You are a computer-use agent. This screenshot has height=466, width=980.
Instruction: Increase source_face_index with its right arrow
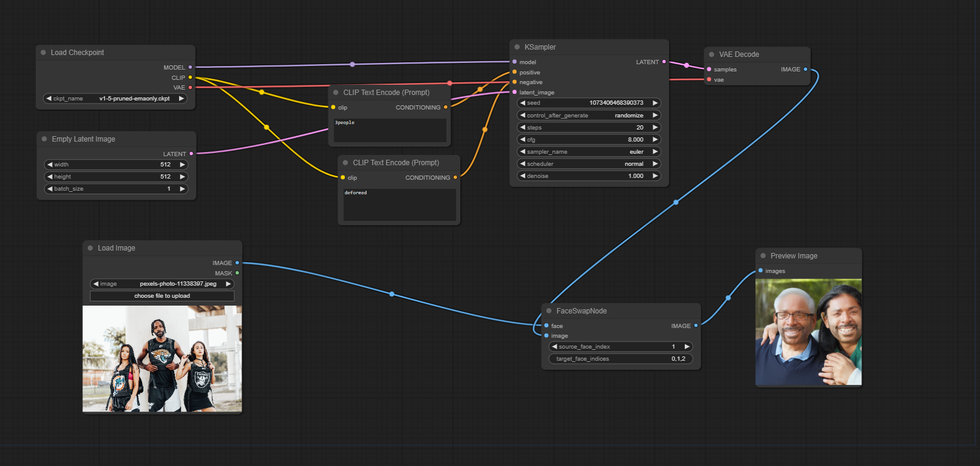(687, 347)
